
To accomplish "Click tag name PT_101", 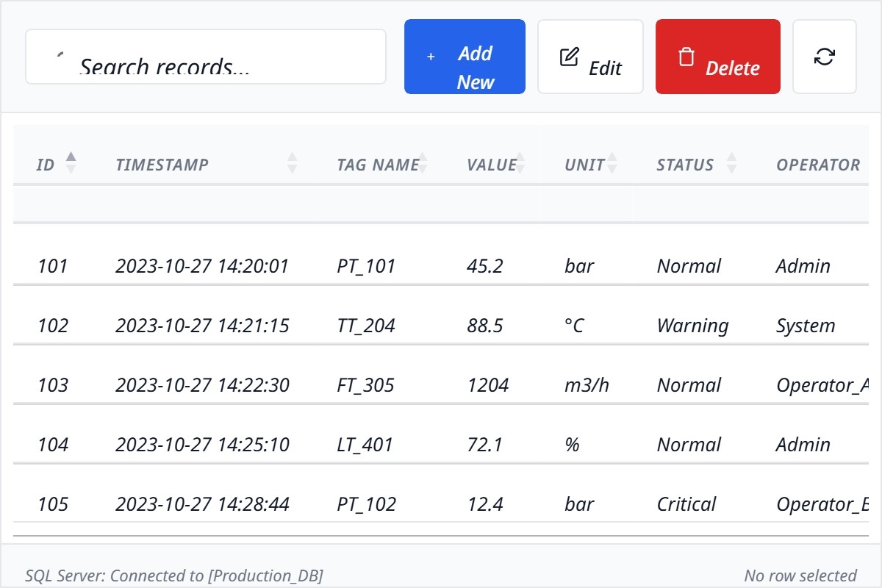I will click(x=366, y=266).
